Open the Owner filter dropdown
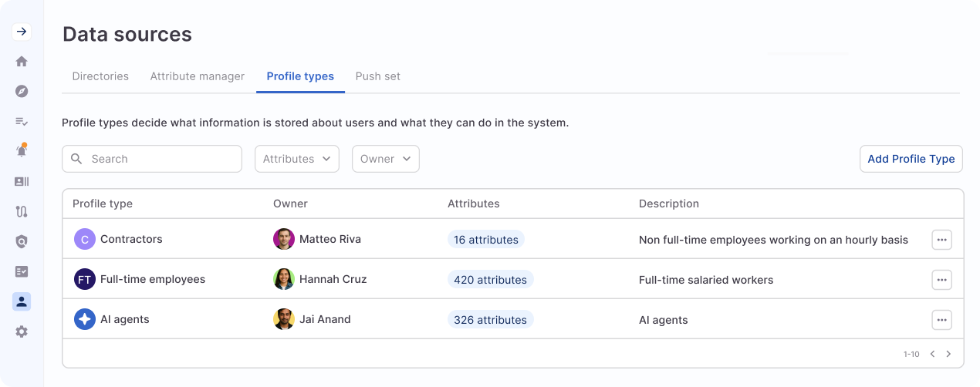980x387 pixels. click(x=386, y=159)
